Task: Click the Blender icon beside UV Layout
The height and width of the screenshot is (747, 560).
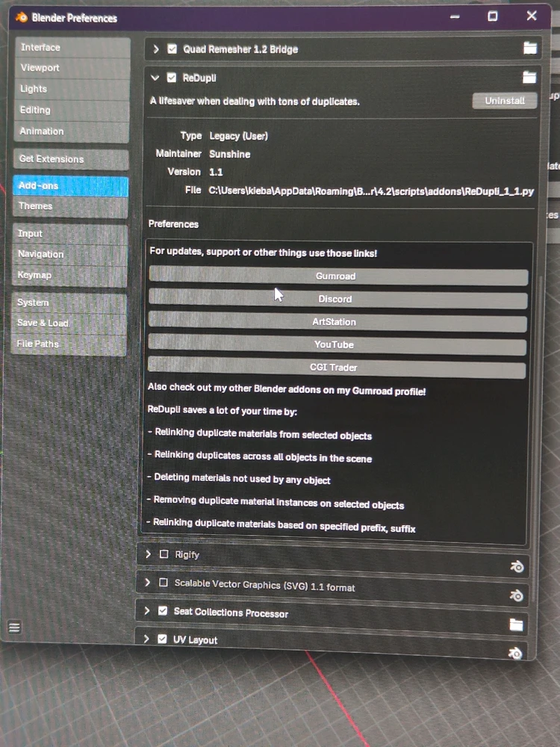Action: coord(514,654)
